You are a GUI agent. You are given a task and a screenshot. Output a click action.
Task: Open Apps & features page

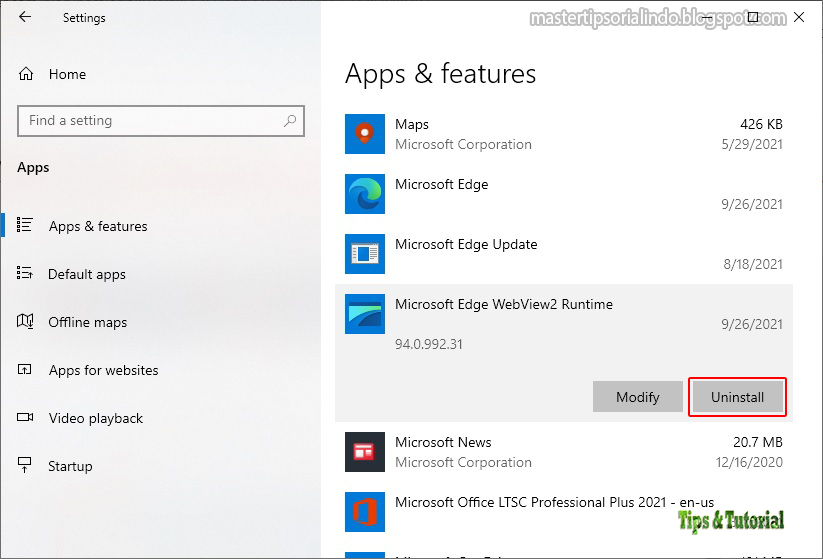click(x=98, y=226)
